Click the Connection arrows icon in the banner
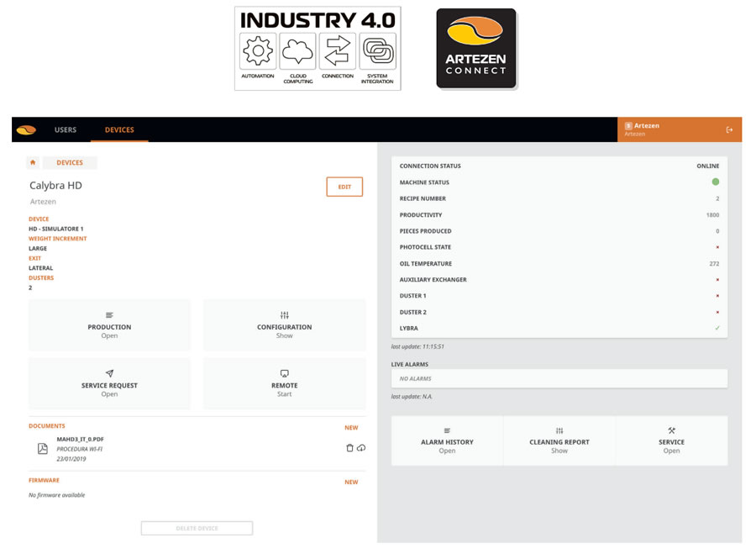 (x=338, y=51)
